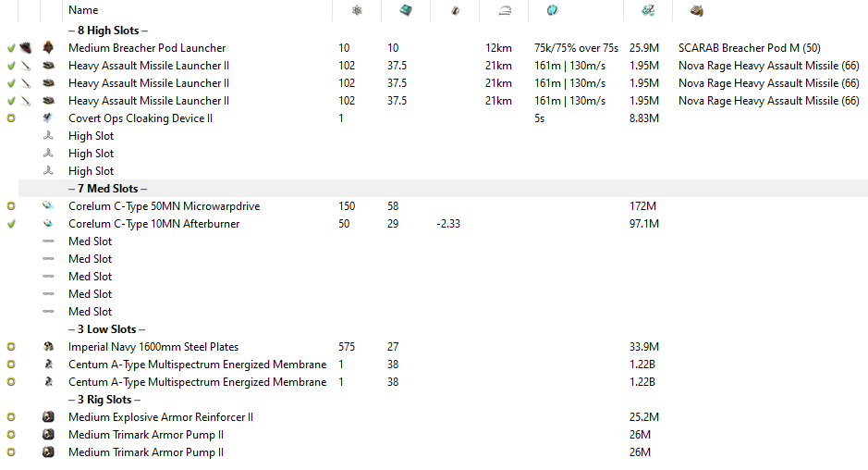Select the Corelum C-Type 10MN Afterburner name
868x470 pixels.
point(153,224)
